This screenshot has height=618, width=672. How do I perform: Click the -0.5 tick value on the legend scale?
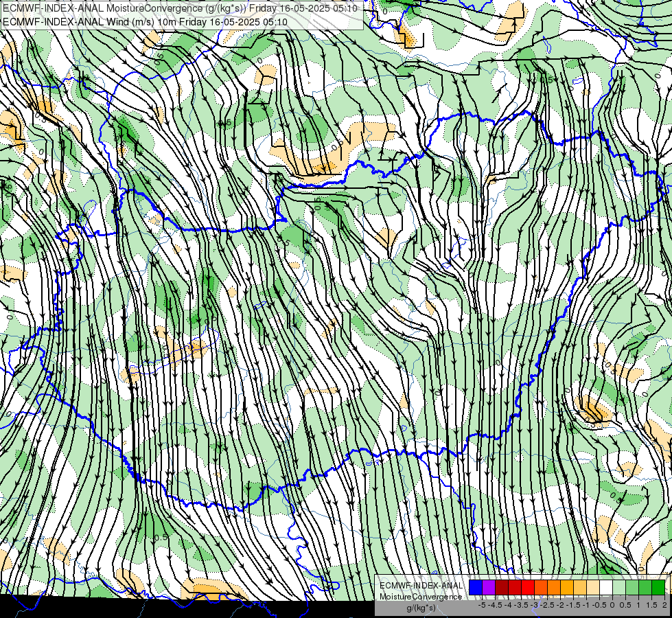tap(599, 605)
